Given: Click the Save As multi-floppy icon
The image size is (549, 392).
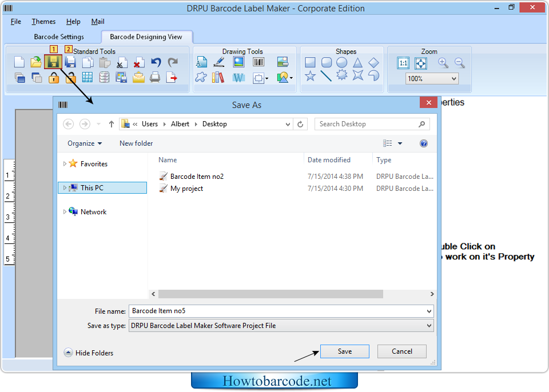Looking at the screenshot, I should pos(70,62).
